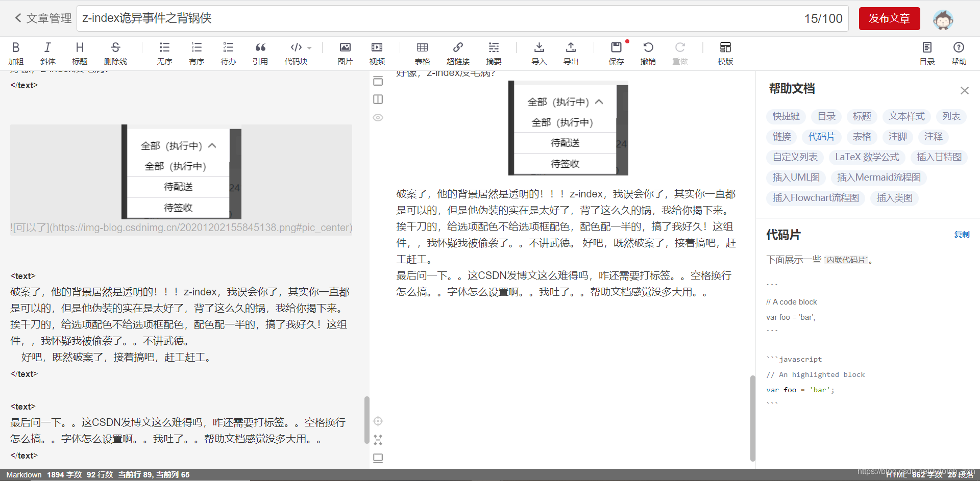The image size is (980, 481).
Task: Save the draft using 保存
Action: (616, 53)
